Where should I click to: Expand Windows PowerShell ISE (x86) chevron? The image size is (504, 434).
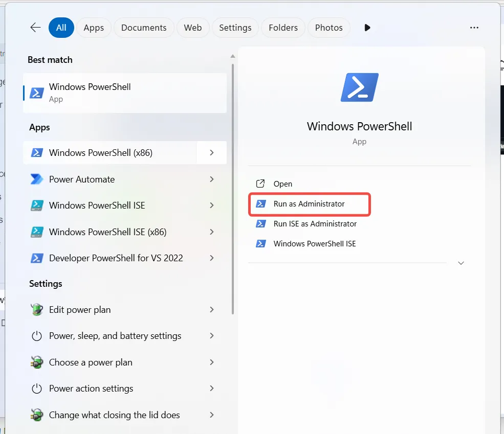click(211, 232)
